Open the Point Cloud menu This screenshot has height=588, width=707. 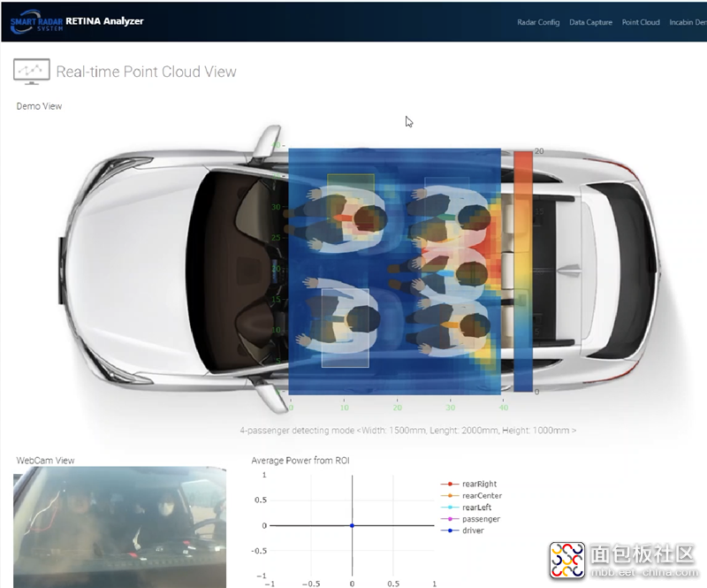pos(641,22)
